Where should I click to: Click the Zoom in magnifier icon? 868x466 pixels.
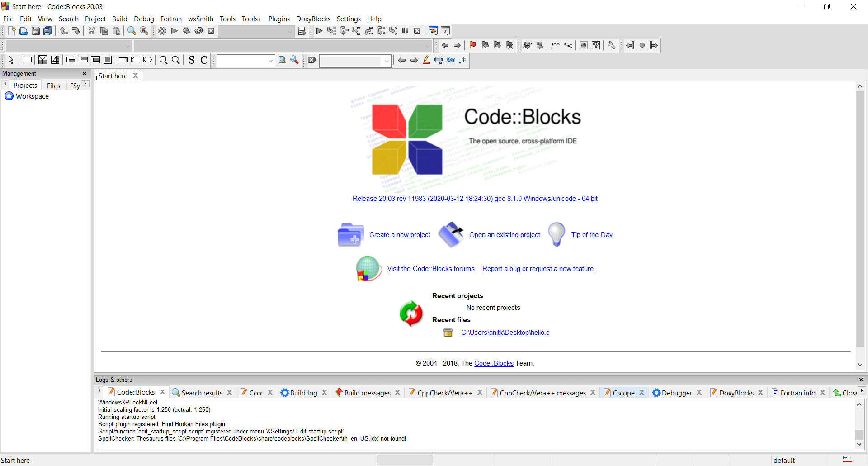(164, 60)
